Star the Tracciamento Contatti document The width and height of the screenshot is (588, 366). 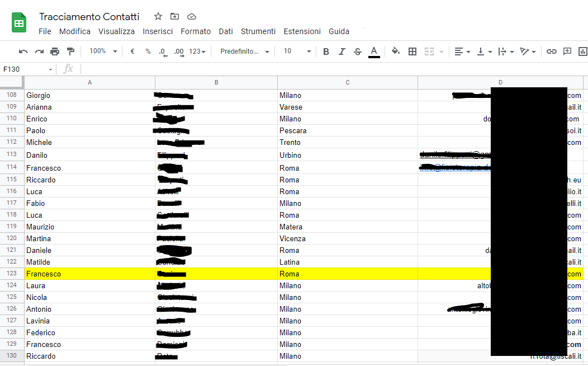pos(158,16)
